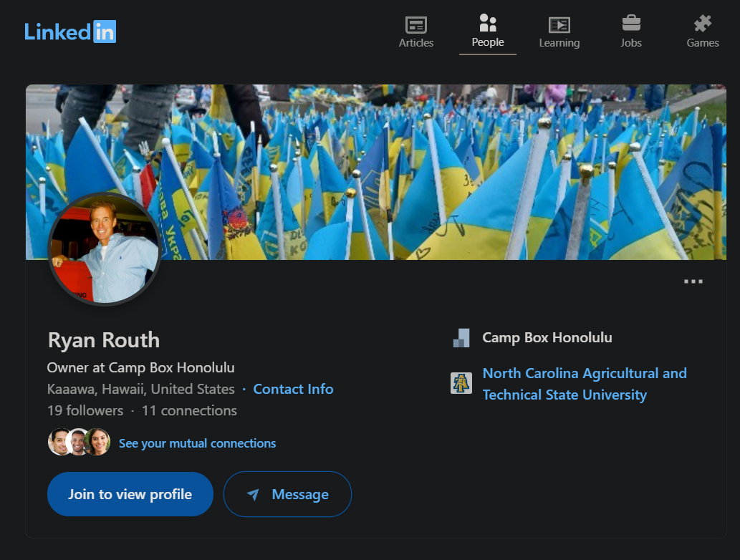This screenshot has height=560, width=740.
Task: Select the People nav icon
Action: 488,23
